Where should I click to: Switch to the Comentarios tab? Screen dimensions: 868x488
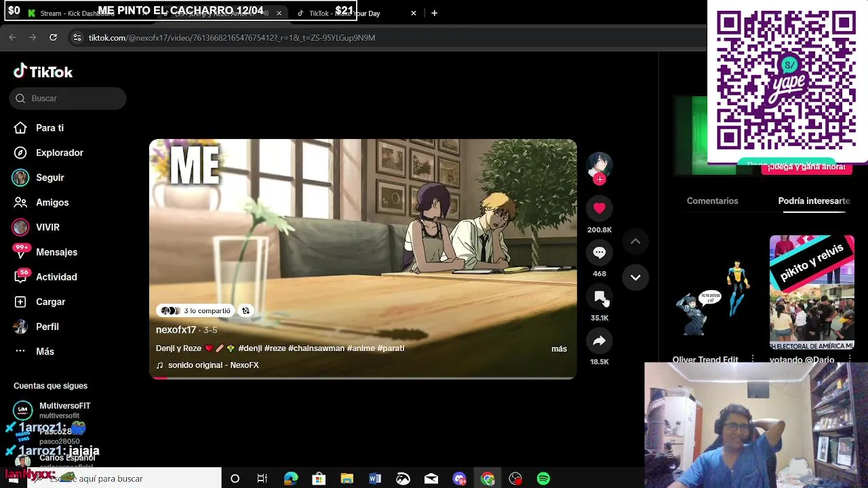click(x=712, y=201)
